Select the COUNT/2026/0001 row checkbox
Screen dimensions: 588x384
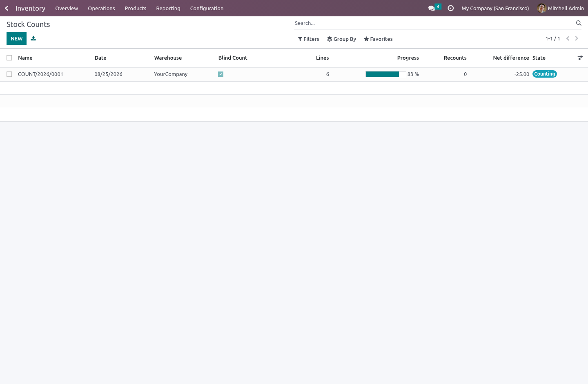[x=9, y=74]
